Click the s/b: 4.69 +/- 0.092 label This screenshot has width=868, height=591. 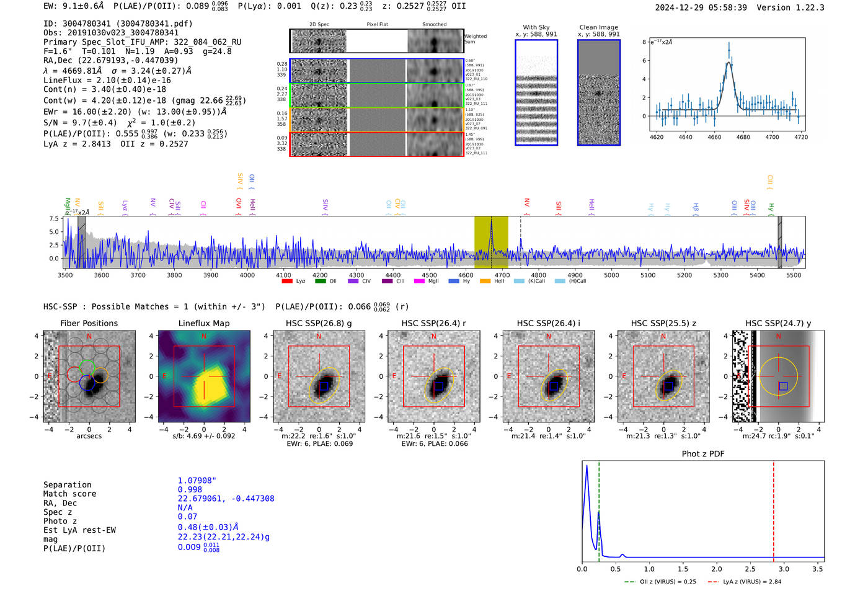(204, 436)
